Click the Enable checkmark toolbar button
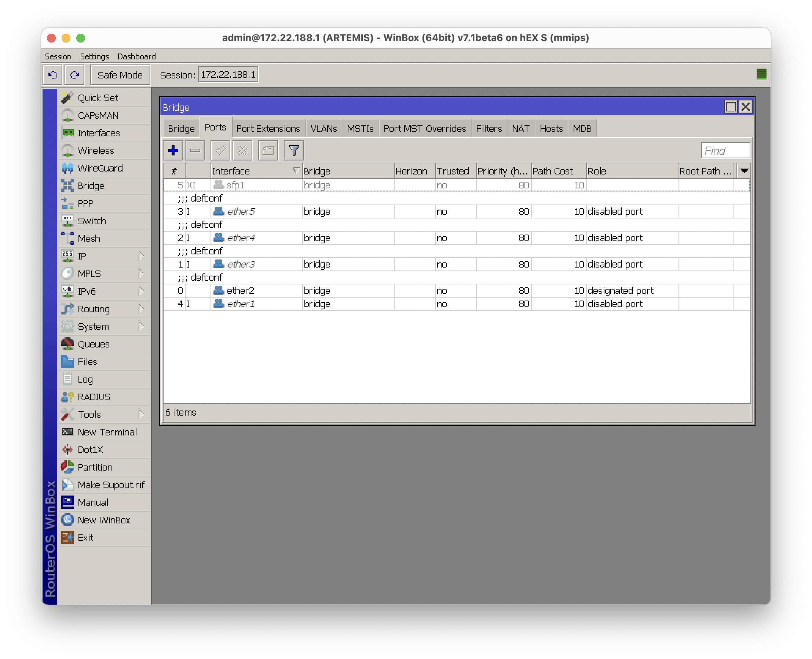The width and height of the screenshot is (812, 659). tap(220, 150)
